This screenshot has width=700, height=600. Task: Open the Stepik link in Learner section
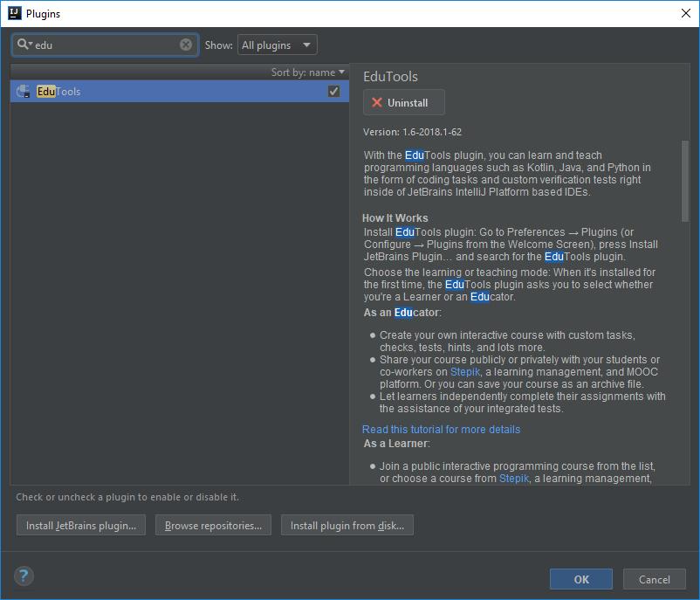(x=514, y=479)
